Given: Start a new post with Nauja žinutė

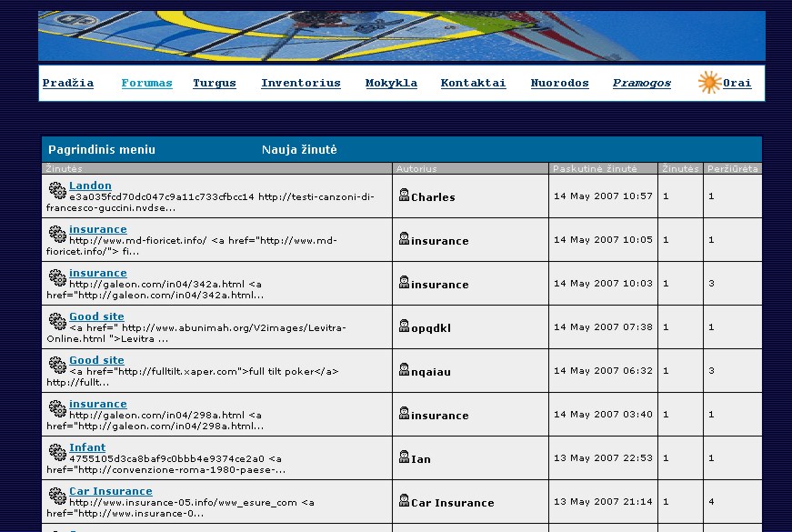Looking at the screenshot, I should (299, 149).
